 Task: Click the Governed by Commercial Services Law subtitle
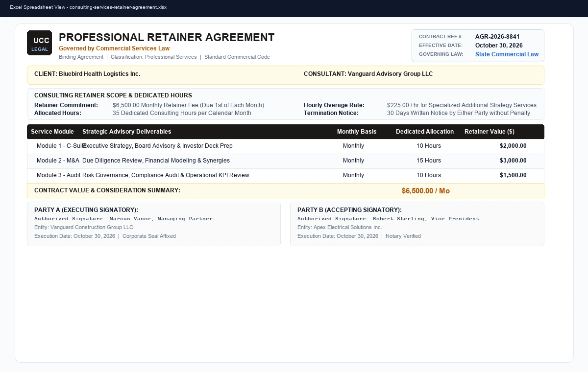tap(114, 48)
